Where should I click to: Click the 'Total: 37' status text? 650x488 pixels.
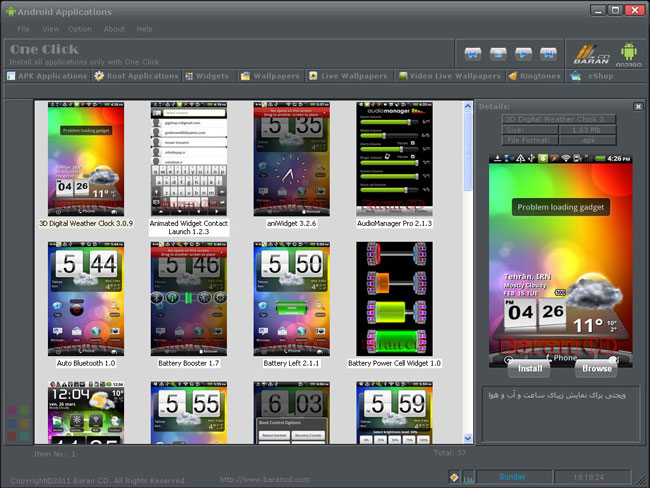tap(450, 453)
